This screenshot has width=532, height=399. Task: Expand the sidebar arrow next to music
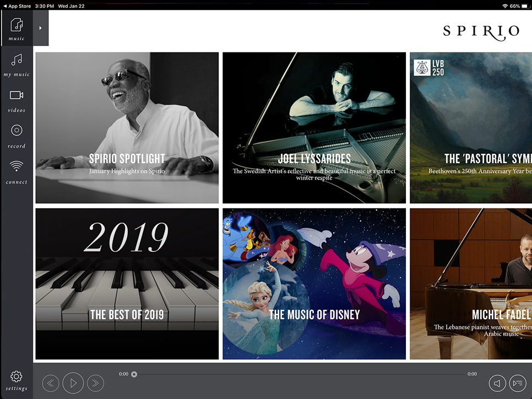(x=40, y=28)
